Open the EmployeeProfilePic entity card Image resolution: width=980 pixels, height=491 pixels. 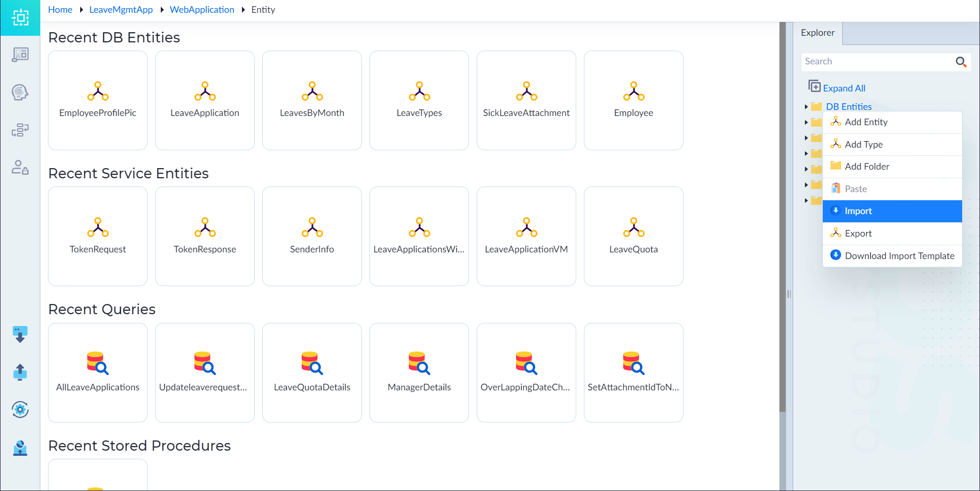point(97,100)
